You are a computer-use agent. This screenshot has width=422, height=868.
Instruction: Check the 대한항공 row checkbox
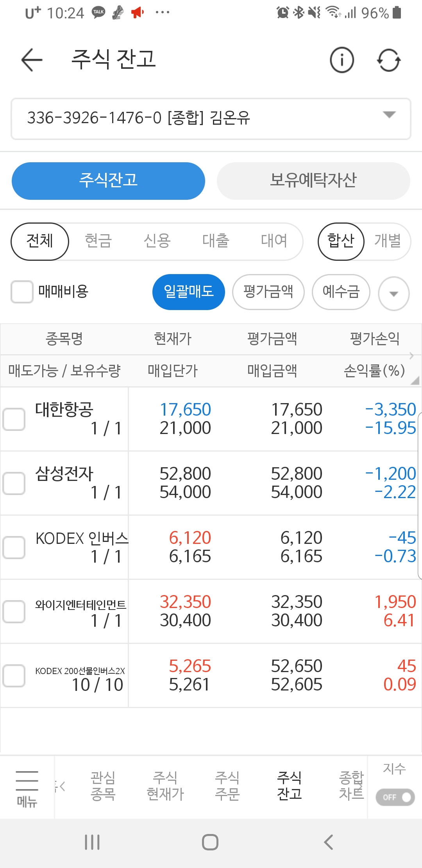pos(14,419)
